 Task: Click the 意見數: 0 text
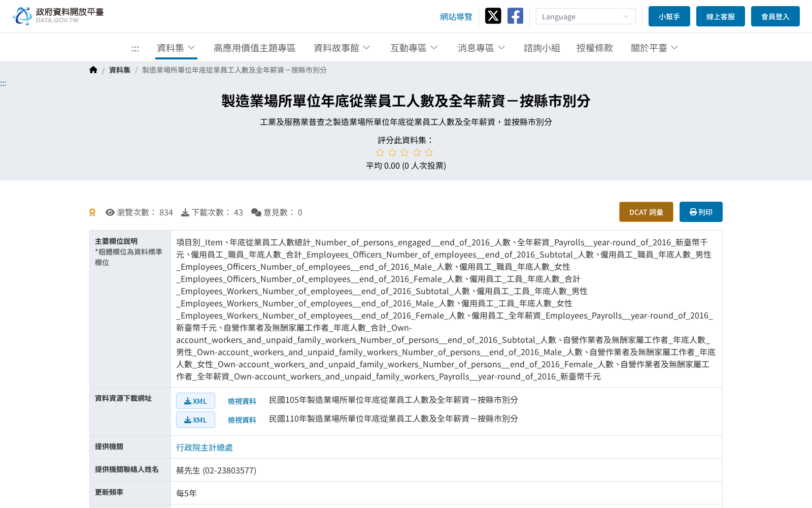(283, 212)
